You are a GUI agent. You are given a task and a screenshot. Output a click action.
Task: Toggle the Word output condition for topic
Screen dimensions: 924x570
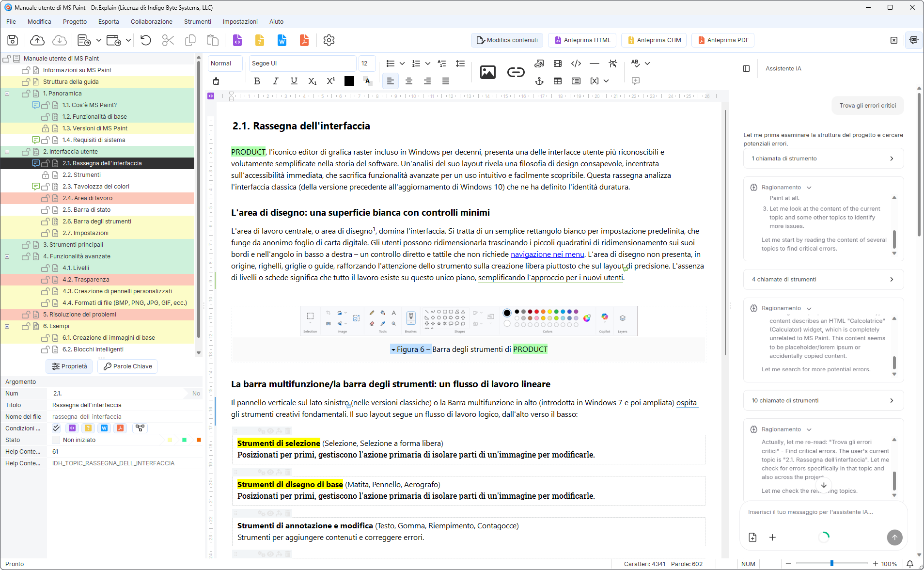click(x=104, y=428)
